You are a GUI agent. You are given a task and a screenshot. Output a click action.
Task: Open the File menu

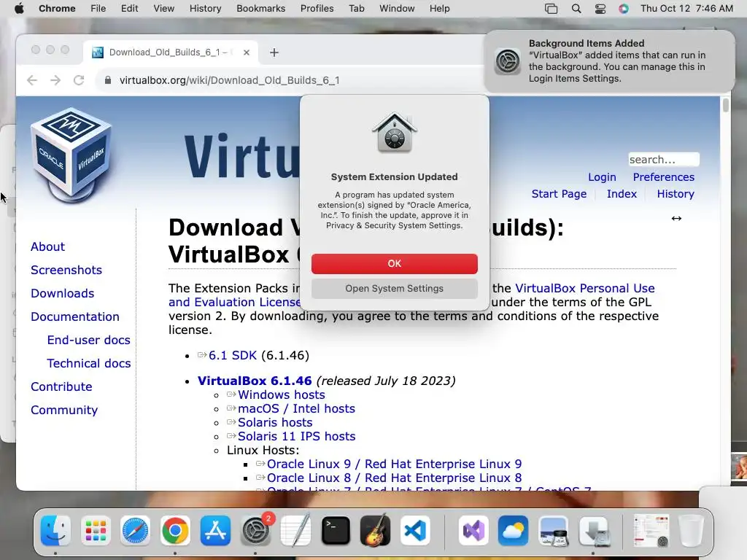[98, 9]
